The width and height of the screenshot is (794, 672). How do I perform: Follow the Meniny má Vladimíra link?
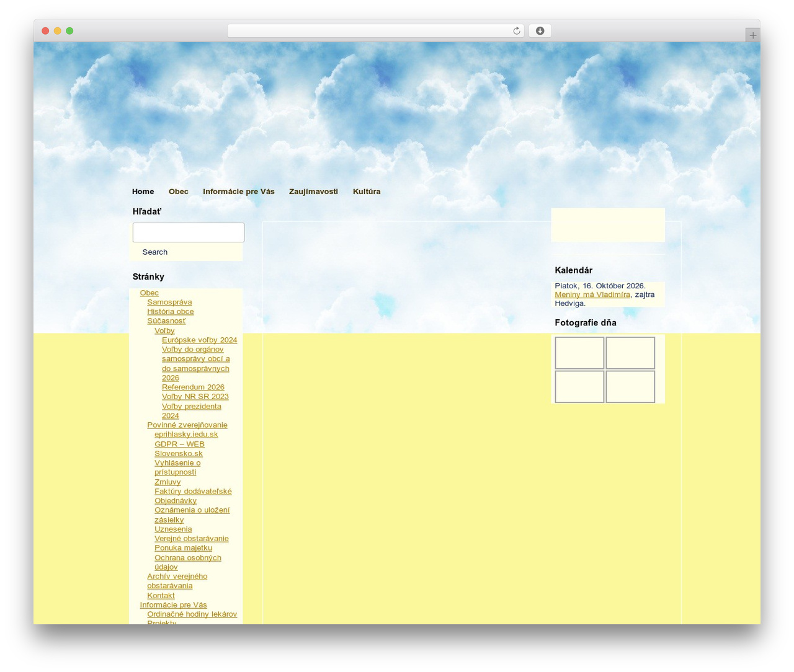(592, 294)
